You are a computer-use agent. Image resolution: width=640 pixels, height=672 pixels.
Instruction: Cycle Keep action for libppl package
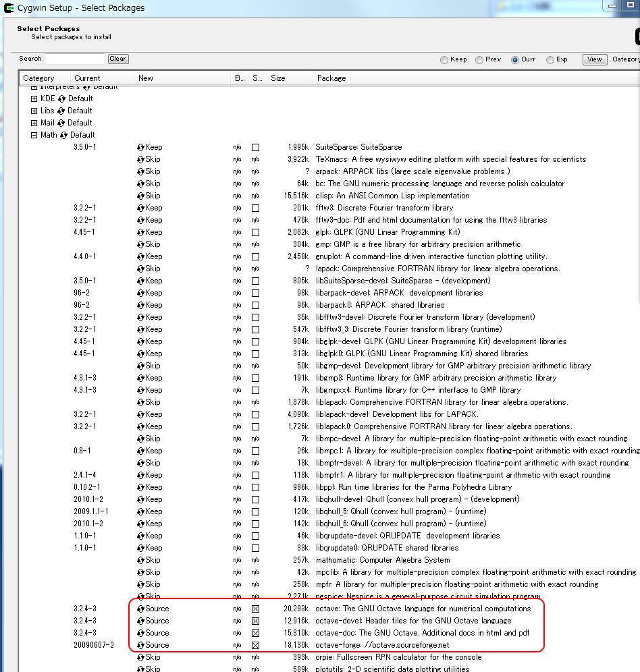click(x=140, y=487)
